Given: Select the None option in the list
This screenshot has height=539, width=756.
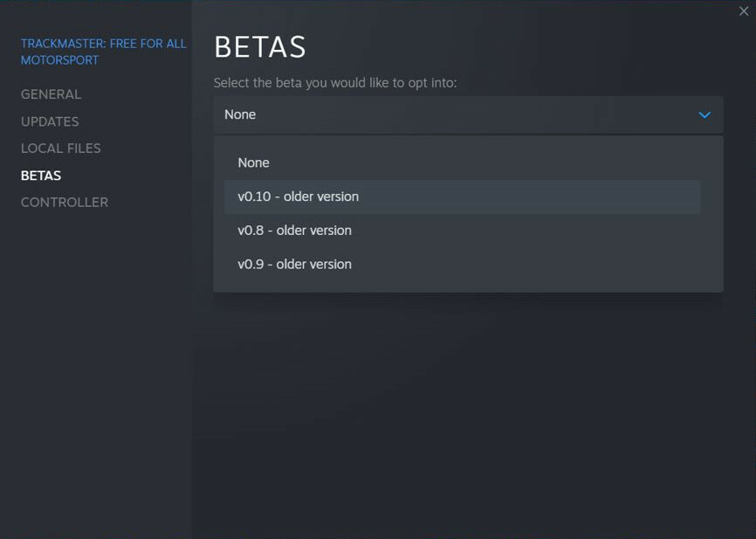Looking at the screenshot, I should point(254,163).
